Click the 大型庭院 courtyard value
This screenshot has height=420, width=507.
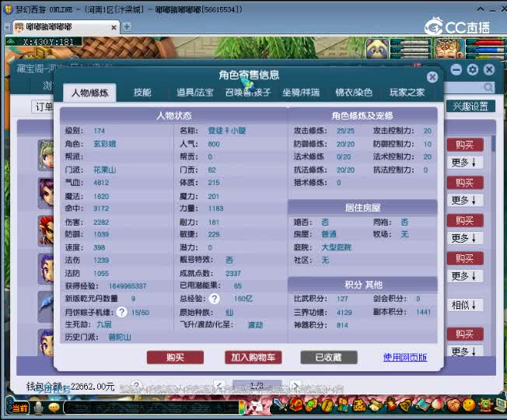(x=337, y=247)
